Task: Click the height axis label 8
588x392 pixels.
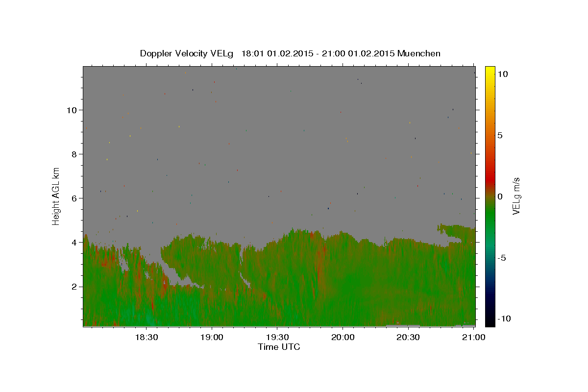Action: pos(75,154)
